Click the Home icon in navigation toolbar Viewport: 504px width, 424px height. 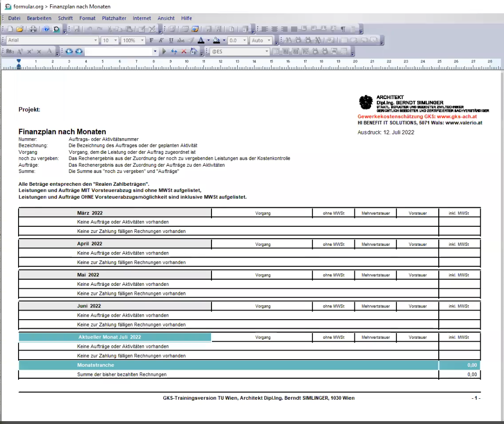[x=193, y=51]
